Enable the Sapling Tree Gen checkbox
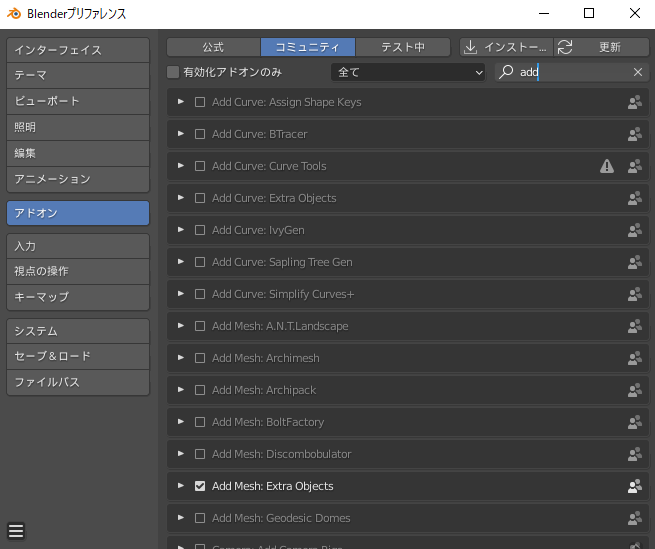 point(200,262)
